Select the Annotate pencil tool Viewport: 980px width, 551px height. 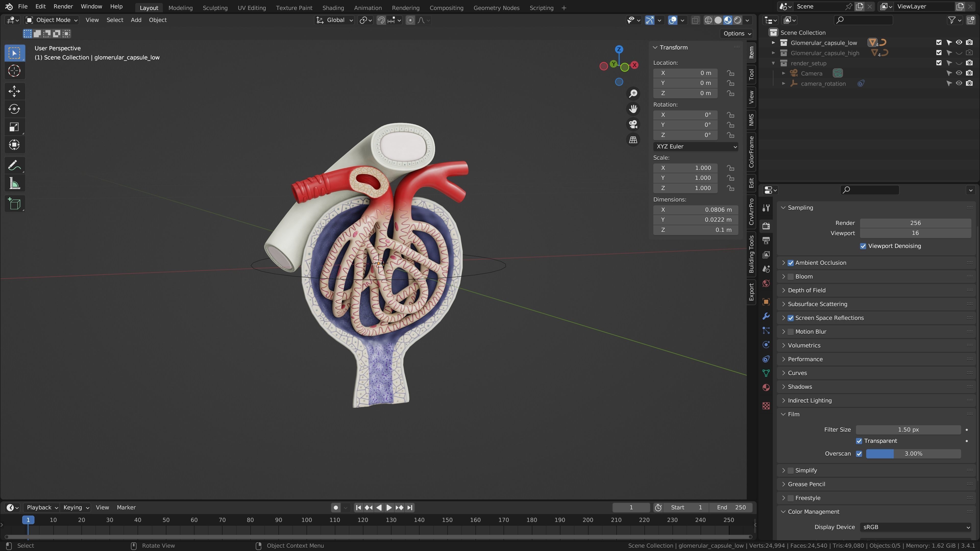[14, 165]
